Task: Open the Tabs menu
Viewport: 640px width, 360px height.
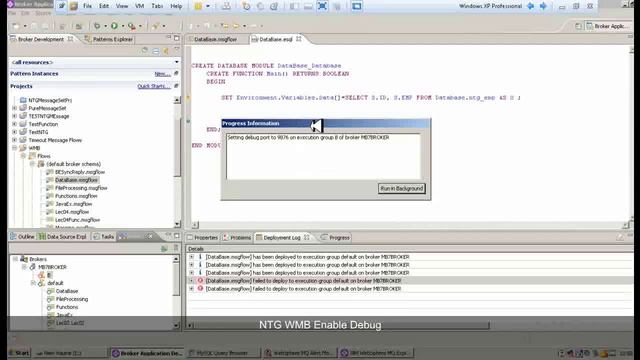Action: tap(157, 6)
